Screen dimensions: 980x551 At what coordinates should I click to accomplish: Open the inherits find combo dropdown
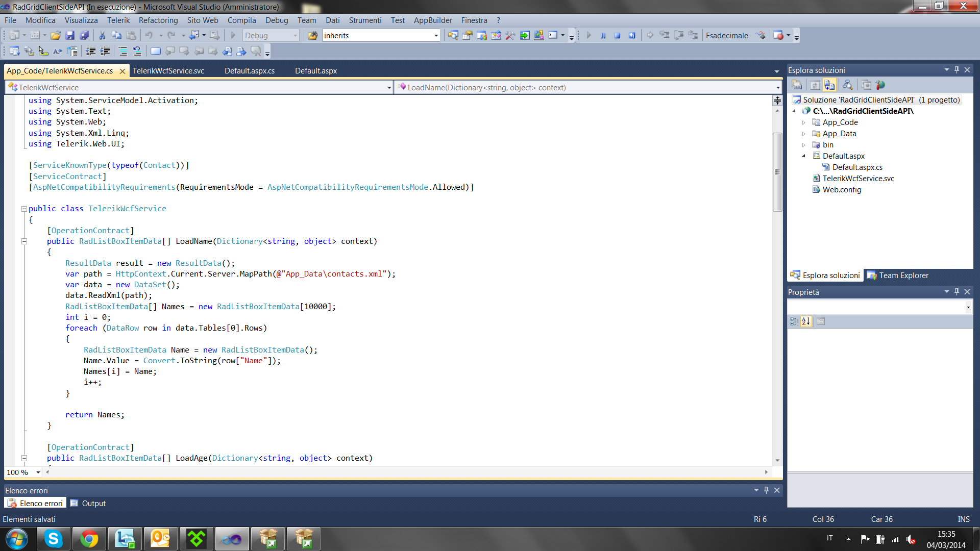pyautogui.click(x=436, y=35)
